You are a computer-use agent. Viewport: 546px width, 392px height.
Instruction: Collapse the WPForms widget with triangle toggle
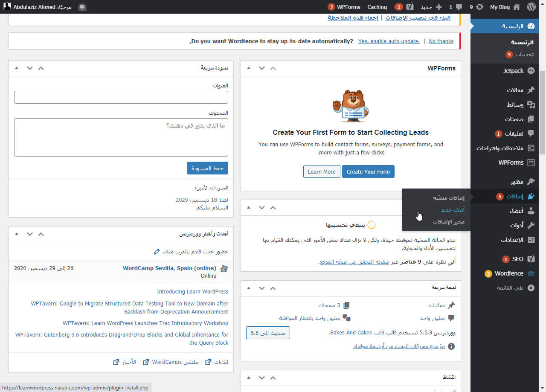pyautogui.click(x=249, y=68)
